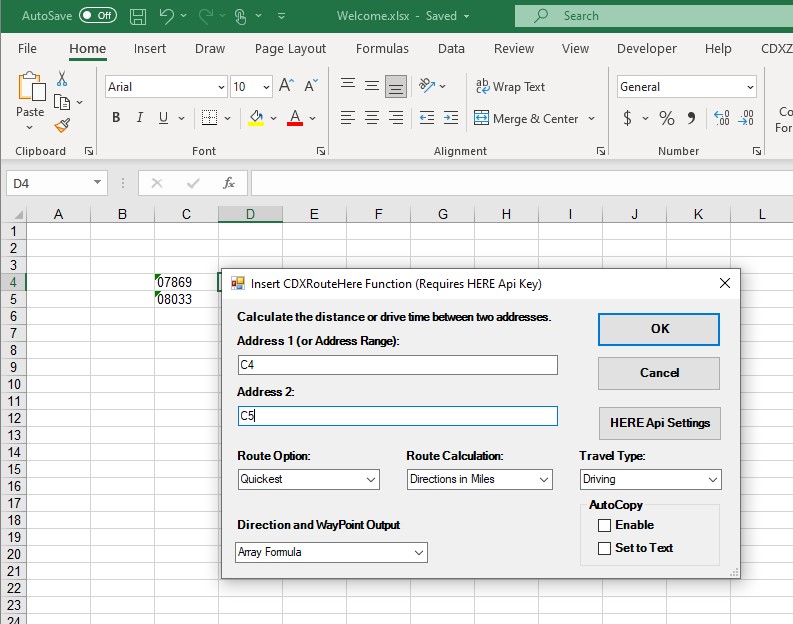Click Increase Decimal icon

[721, 118]
